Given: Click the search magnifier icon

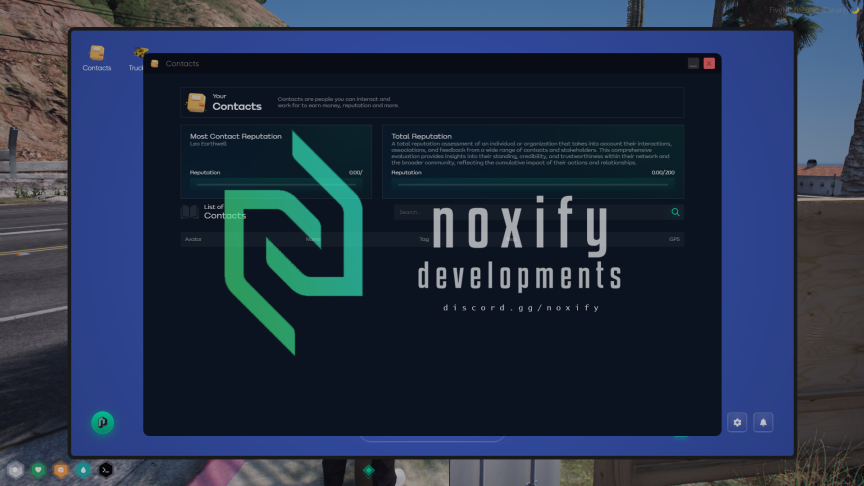Looking at the screenshot, I should coord(675,212).
